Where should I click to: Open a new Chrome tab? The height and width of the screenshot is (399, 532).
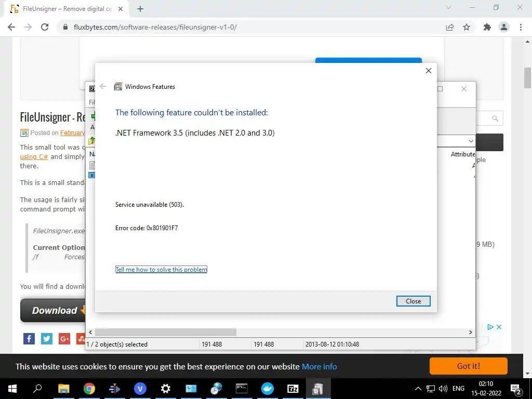point(140,9)
